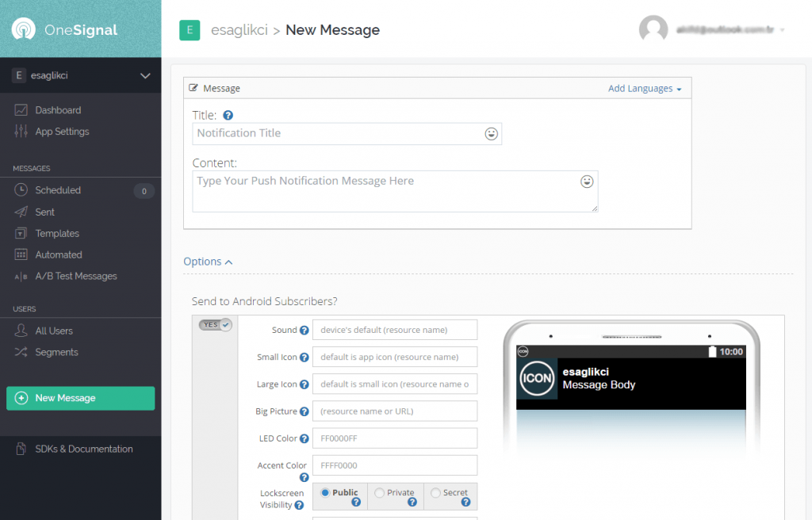The width and height of the screenshot is (812, 520).
Task: Click the All Users person icon
Action: [21, 330]
